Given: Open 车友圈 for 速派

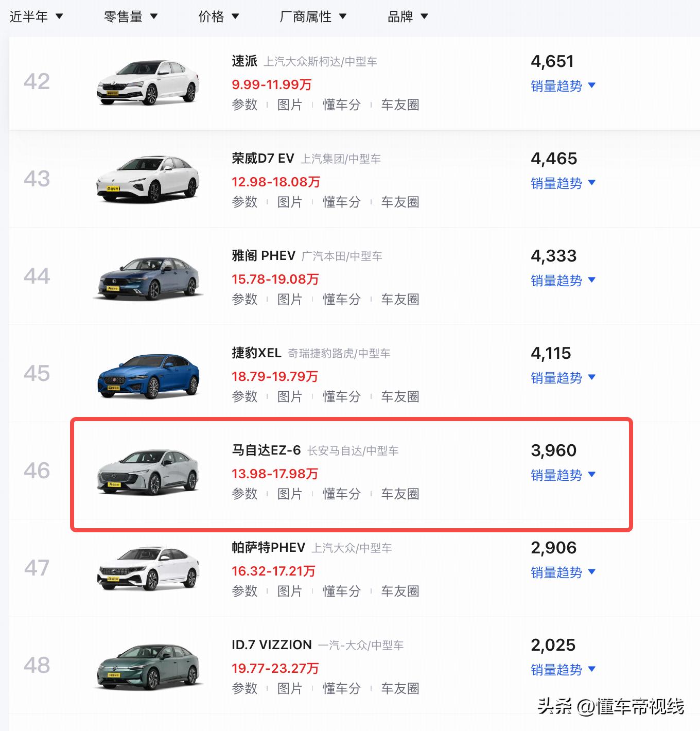Looking at the screenshot, I should pos(400,105).
